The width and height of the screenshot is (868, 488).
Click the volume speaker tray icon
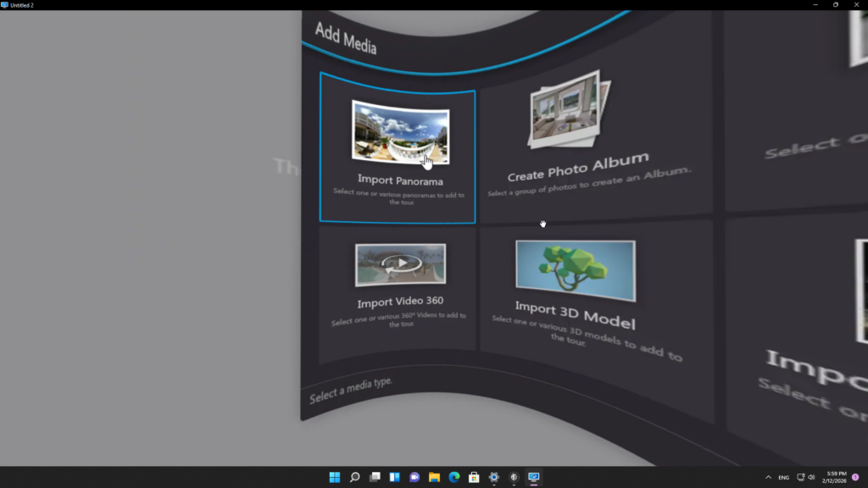[811, 477]
